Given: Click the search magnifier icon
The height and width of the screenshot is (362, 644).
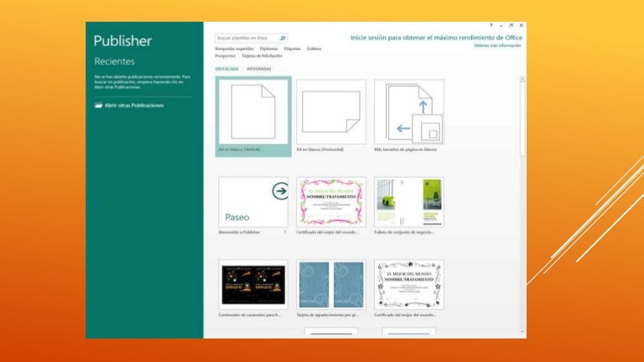Looking at the screenshot, I should tap(283, 39).
